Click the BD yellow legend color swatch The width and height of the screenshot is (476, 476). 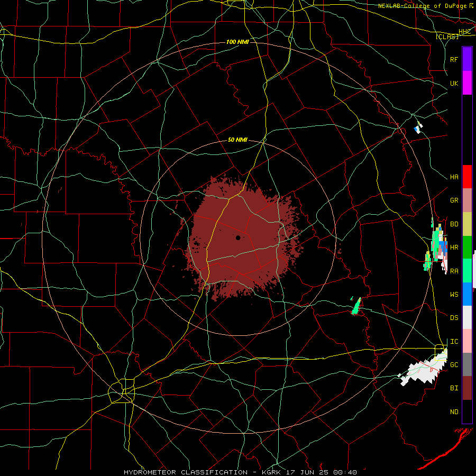pyautogui.click(x=467, y=224)
